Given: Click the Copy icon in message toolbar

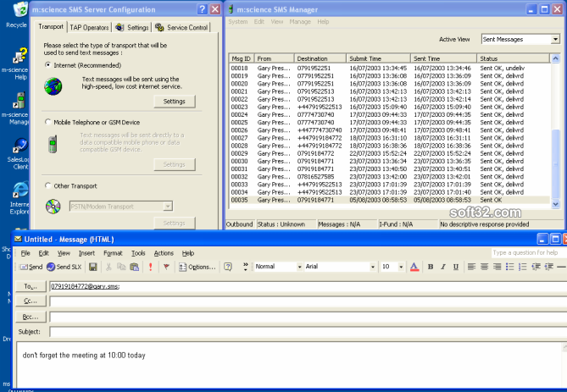Looking at the screenshot, I should [x=121, y=267].
